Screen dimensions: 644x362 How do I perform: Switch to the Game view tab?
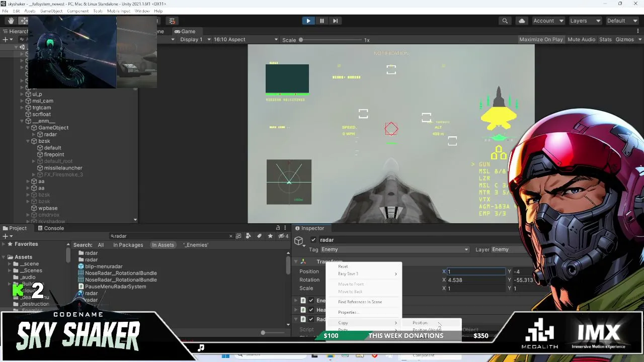185,31
